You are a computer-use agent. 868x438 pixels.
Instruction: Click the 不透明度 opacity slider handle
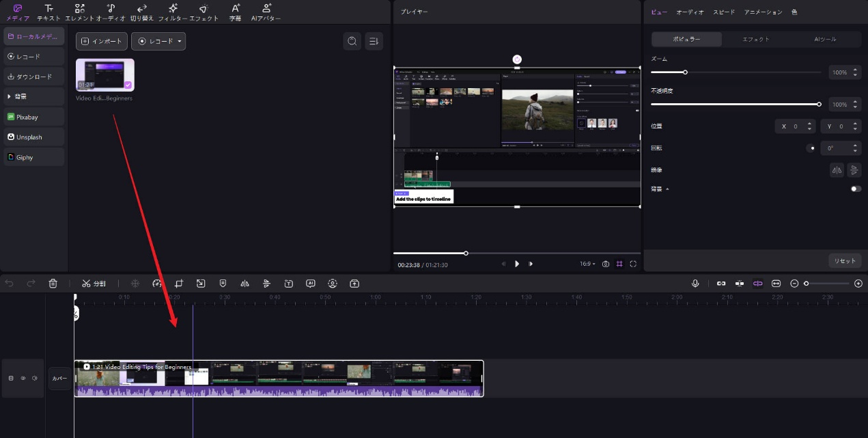(x=819, y=105)
